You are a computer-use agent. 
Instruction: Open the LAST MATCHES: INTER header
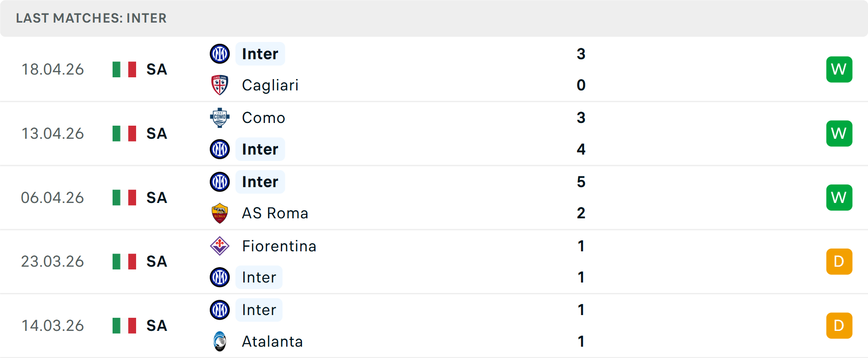91,18
